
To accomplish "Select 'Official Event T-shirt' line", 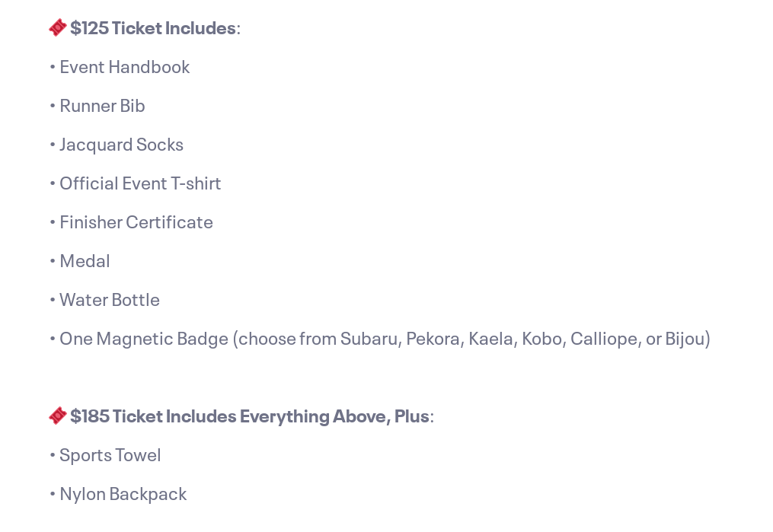I will (x=140, y=183).
